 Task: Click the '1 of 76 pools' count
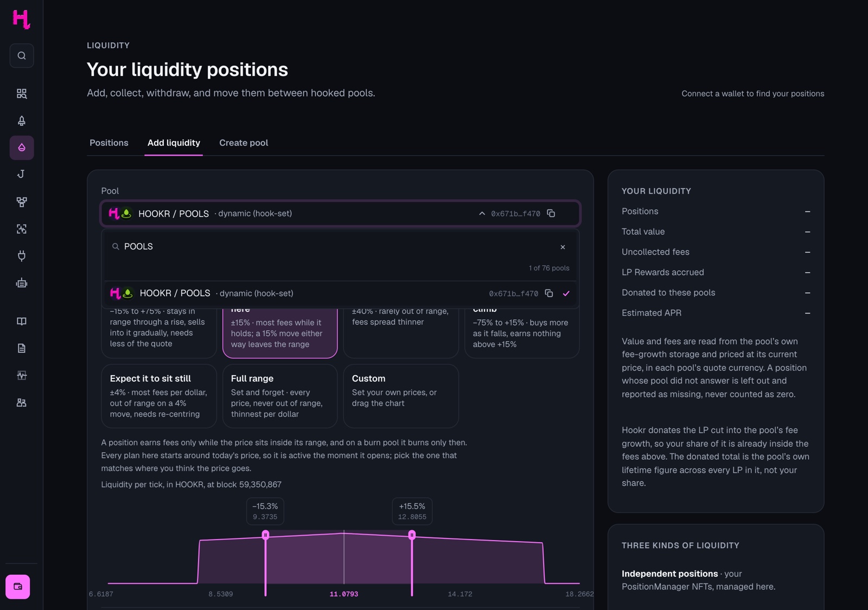point(549,268)
